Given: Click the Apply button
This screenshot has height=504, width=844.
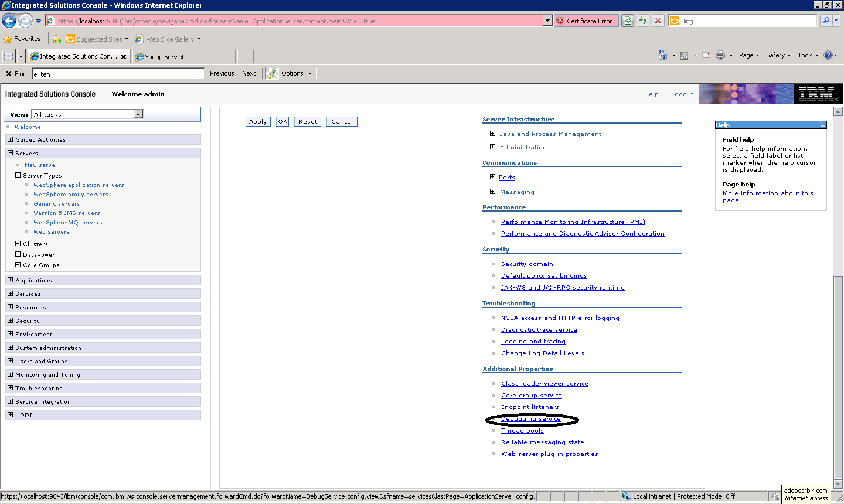Looking at the screenshot, I should [x=258, y=121].
